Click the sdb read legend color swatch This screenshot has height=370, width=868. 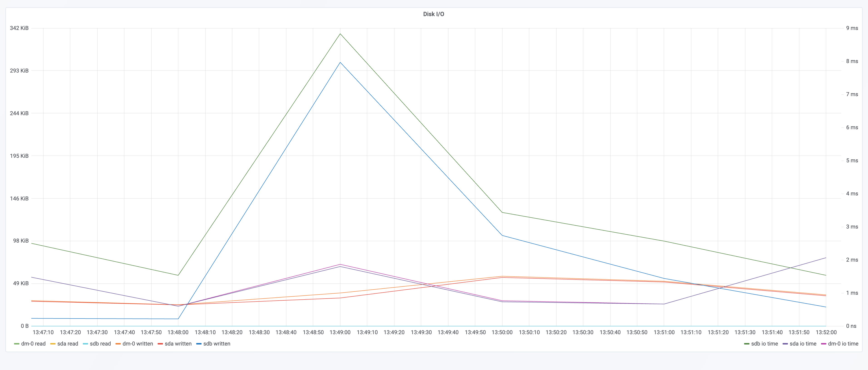(85, 344)
